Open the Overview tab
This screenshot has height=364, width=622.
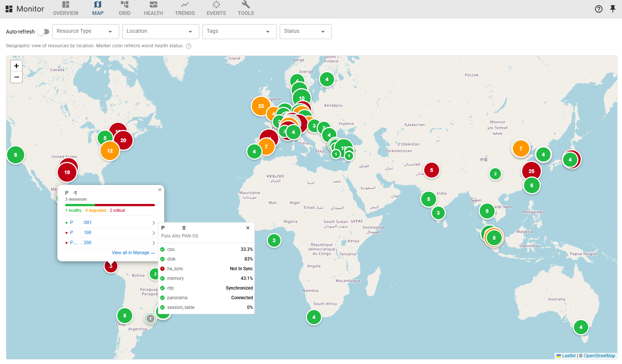pyautogui.click(x=66, y=9)
